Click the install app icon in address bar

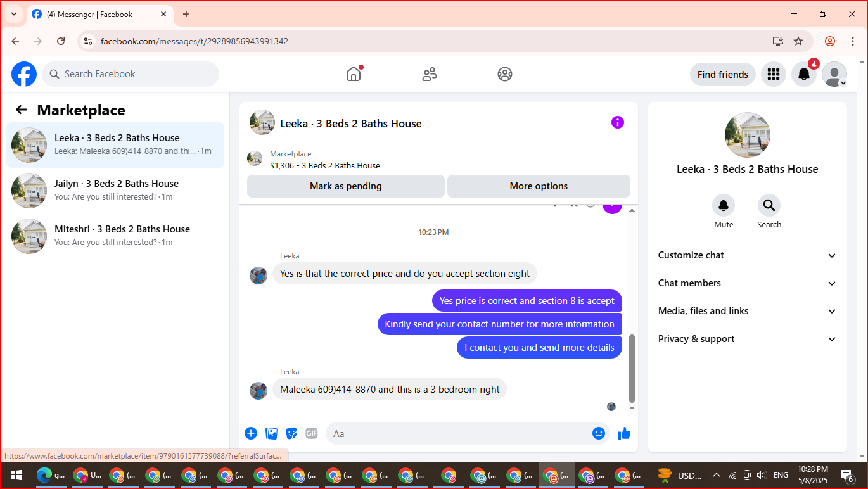(778, 41)
